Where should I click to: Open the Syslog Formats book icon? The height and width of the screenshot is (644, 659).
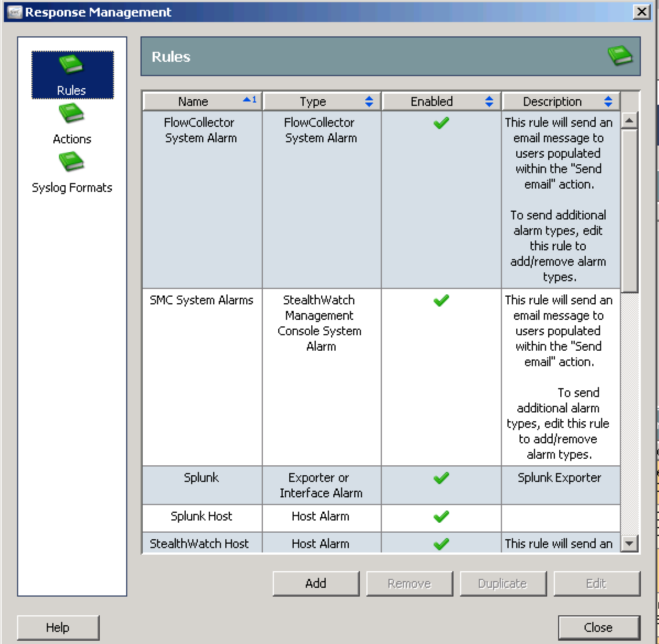[71, 162]
